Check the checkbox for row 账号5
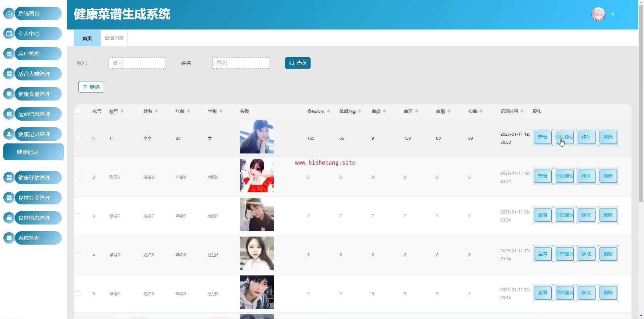This screenshot has height=319, width=644. [x=78, y=294]
